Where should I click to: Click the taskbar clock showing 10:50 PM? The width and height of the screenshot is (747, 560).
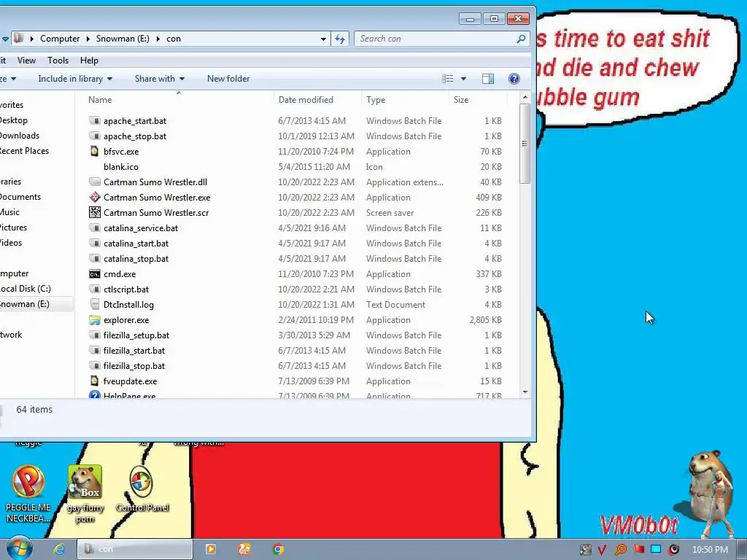coord(710,550)
